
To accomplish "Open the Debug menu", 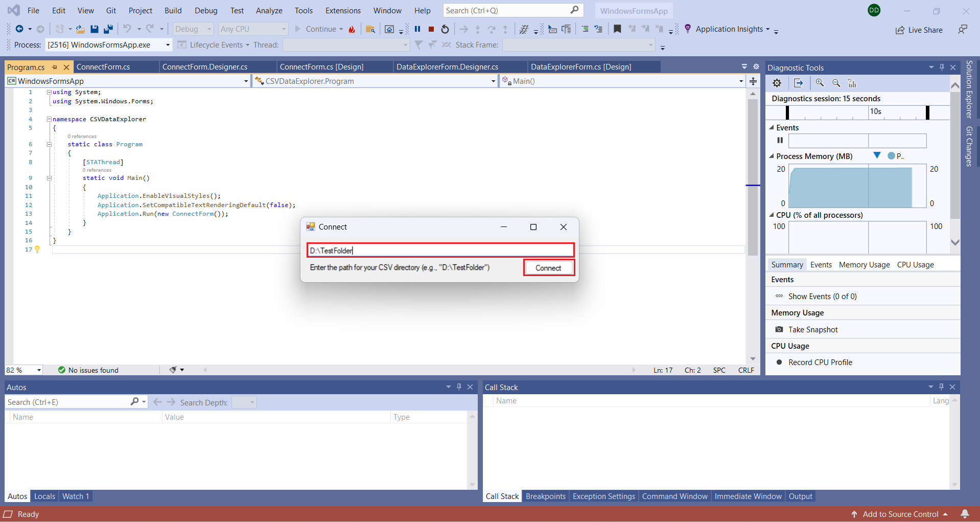I will click(x=205, y=10).
